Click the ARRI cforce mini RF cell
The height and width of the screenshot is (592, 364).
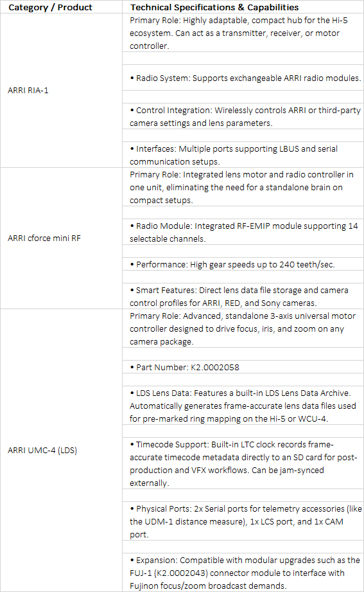click(x=61, y=238)
